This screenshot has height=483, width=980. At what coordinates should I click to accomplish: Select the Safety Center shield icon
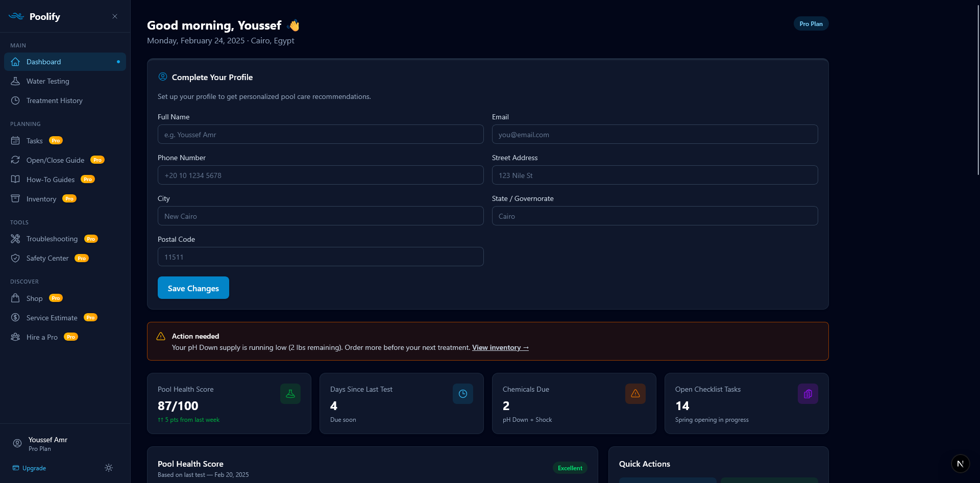tap(16, 258)
